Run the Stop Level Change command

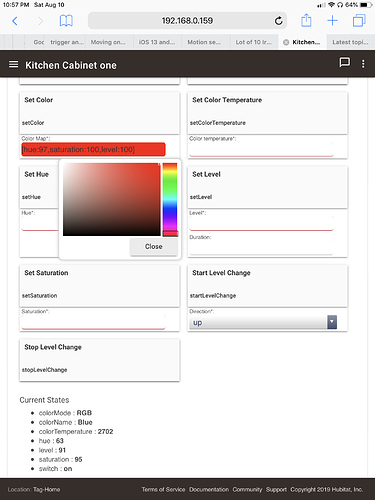(100, 360)
